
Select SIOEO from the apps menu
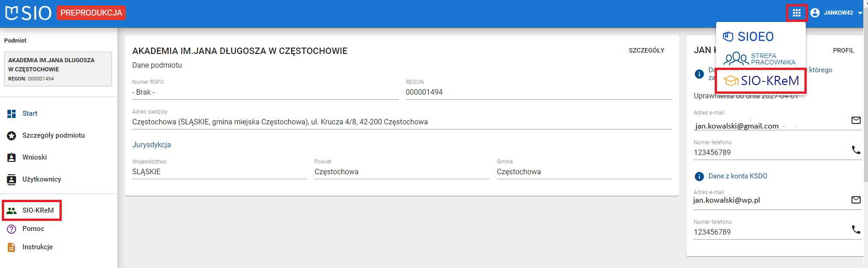[x=749, y=37]
